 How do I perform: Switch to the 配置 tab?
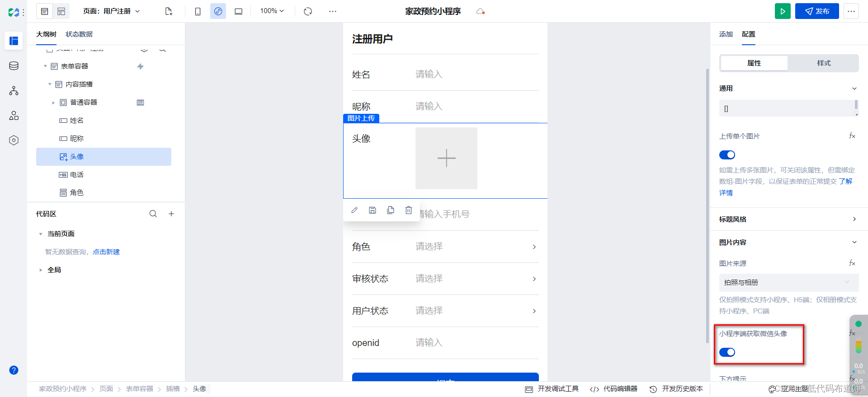click(749, 34)
